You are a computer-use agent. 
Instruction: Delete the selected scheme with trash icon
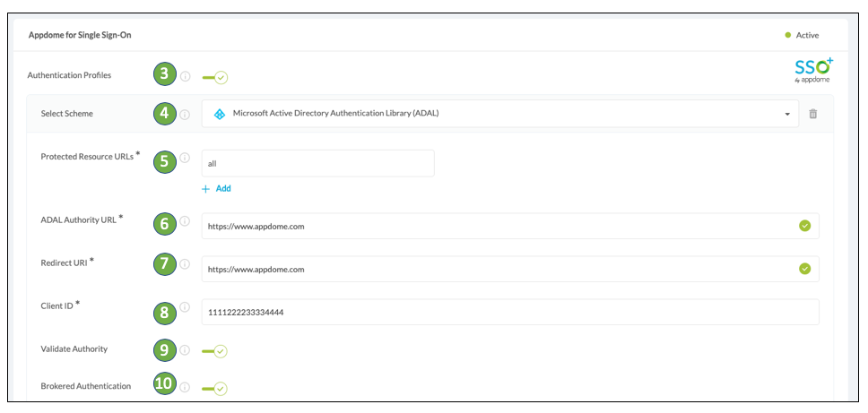pos(813,114)
